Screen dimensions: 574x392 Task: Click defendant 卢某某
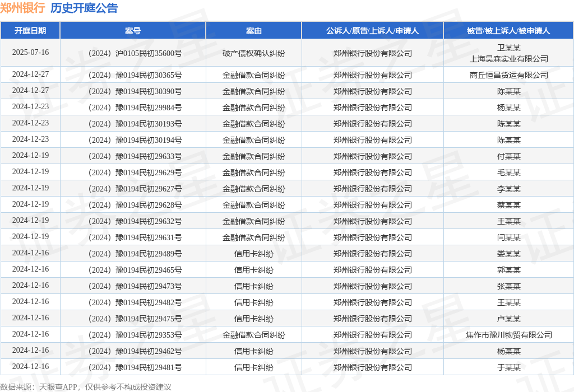coord(509,319)
